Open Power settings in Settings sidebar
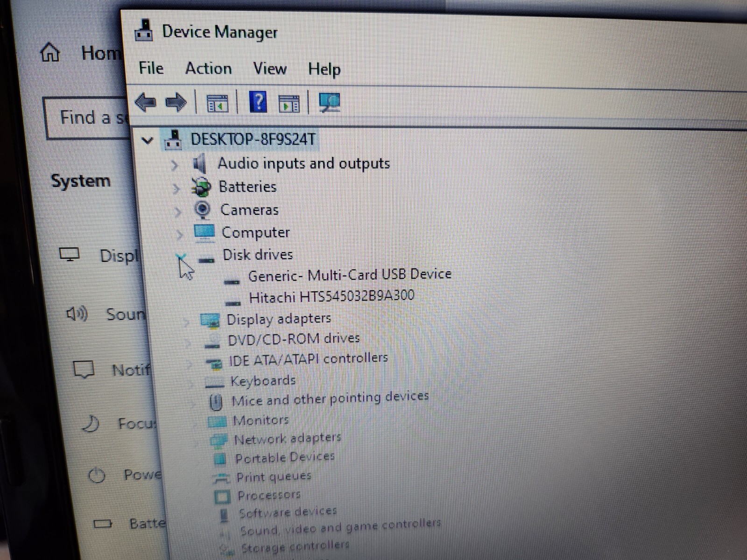 click(x=126, y=475)
